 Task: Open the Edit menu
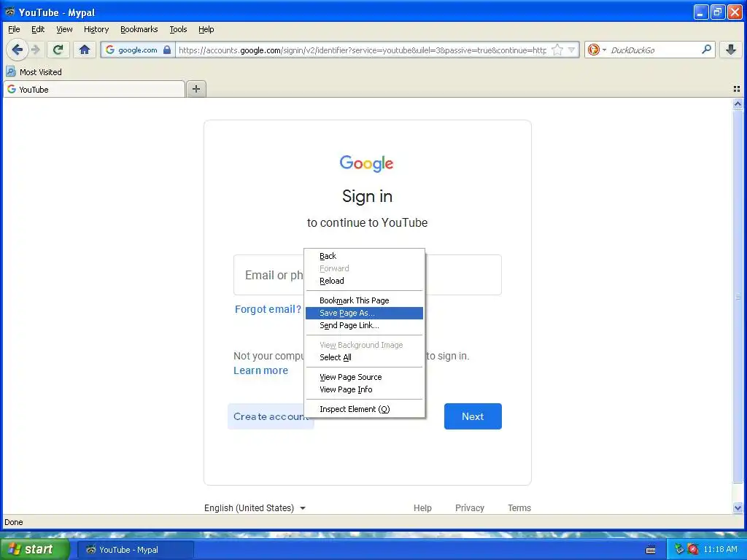pyautogui.click(x=38, y=29)
